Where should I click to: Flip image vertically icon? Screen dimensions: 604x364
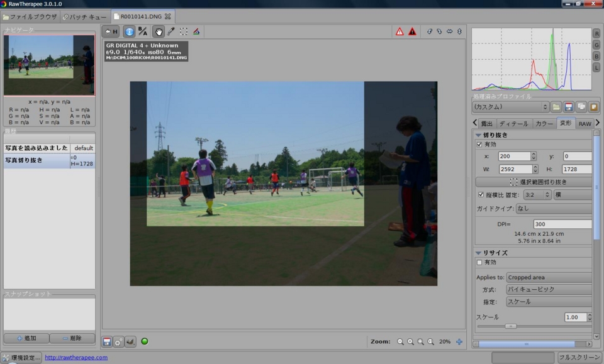tap(459, 31)
